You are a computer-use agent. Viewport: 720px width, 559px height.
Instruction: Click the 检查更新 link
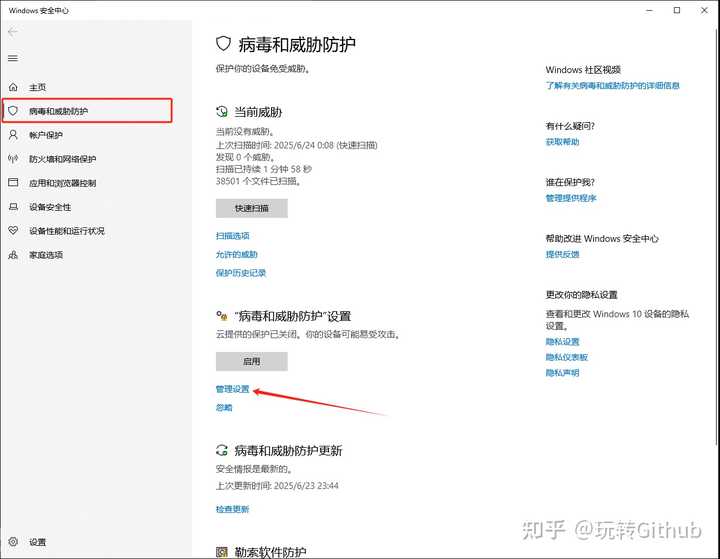[232, 509]
